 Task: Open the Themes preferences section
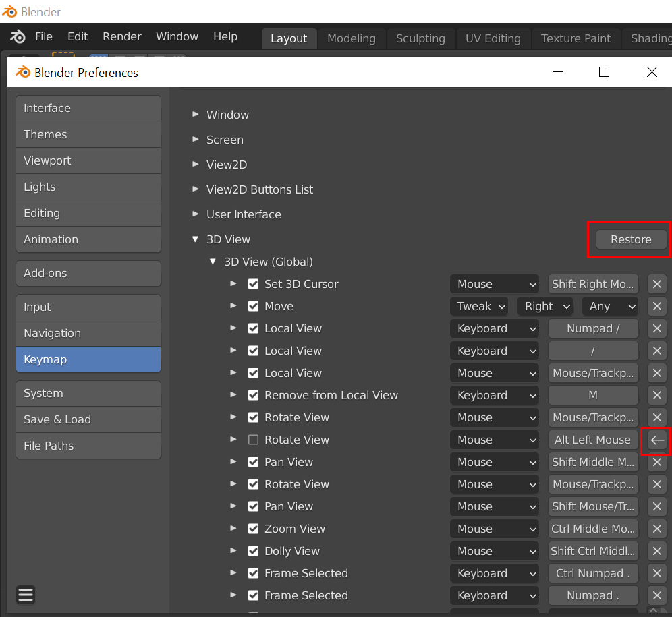[x=88, y=135]
